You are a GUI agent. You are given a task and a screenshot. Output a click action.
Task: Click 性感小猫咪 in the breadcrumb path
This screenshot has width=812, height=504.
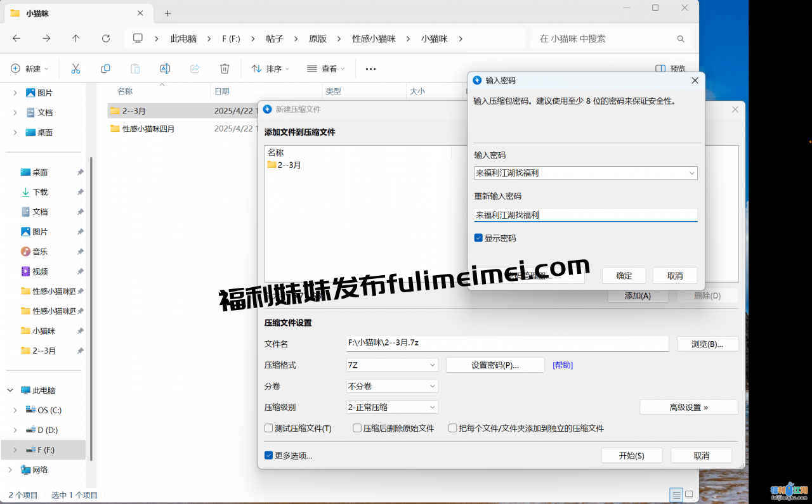coord(374,39)
